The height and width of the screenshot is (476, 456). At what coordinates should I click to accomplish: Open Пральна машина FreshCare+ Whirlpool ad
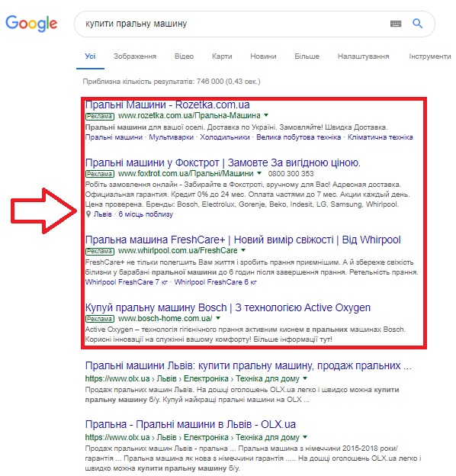(242, 240)
